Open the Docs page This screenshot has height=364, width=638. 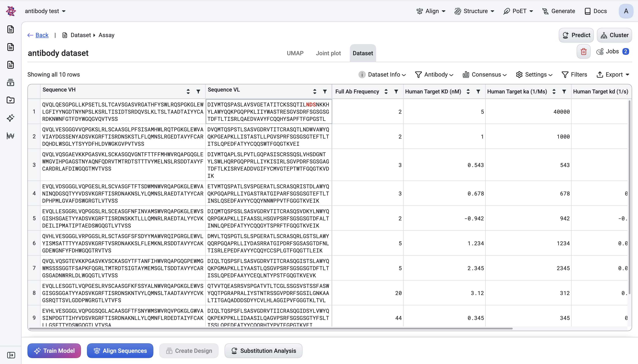pyautogui.click(x=595, y=11)
